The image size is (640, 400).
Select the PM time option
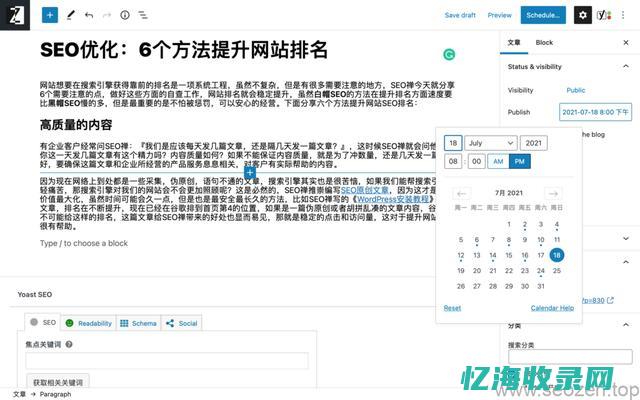click(520, 161)
